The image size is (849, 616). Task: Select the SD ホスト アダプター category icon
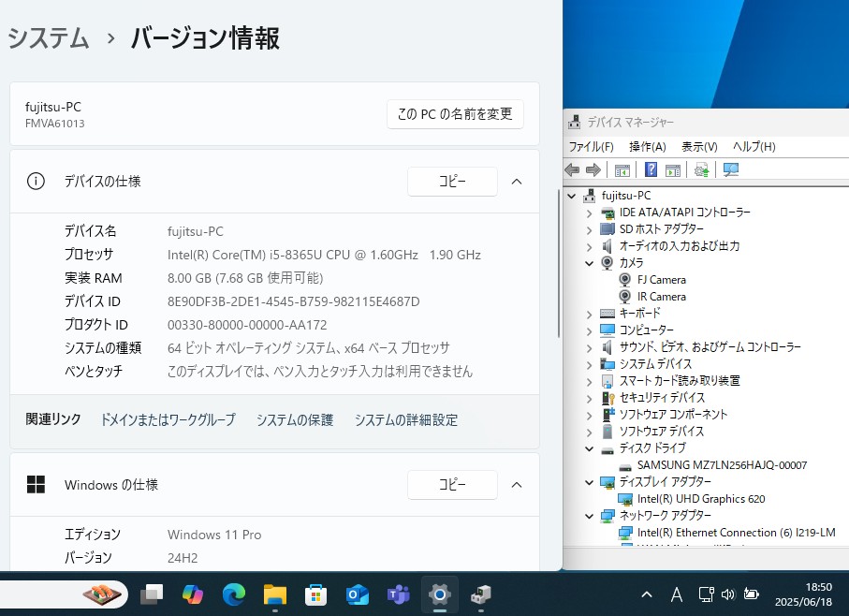607,229
